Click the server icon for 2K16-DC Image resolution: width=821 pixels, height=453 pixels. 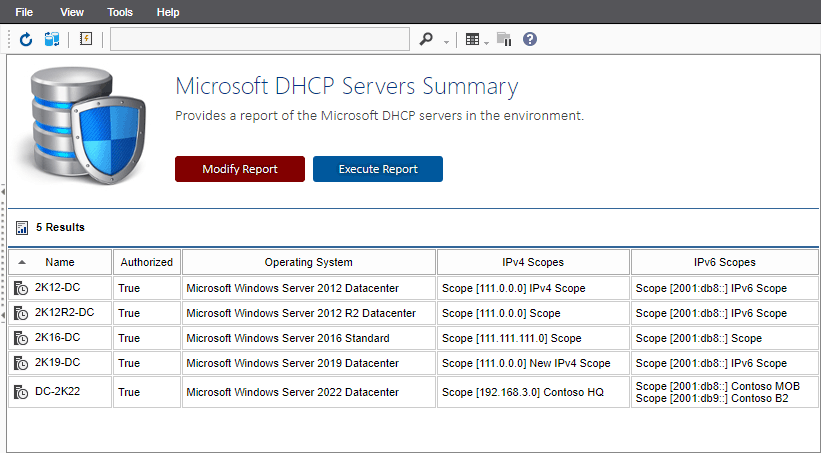[x=21, y=338]
